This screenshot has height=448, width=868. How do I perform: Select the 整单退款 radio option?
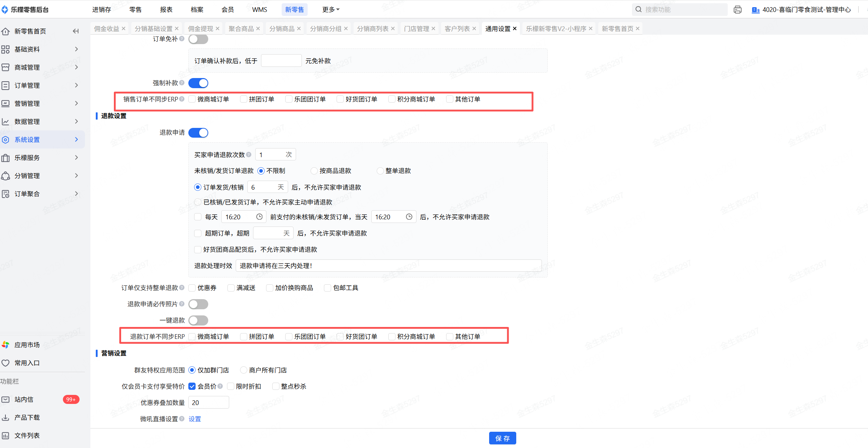(x=380, y=171)
